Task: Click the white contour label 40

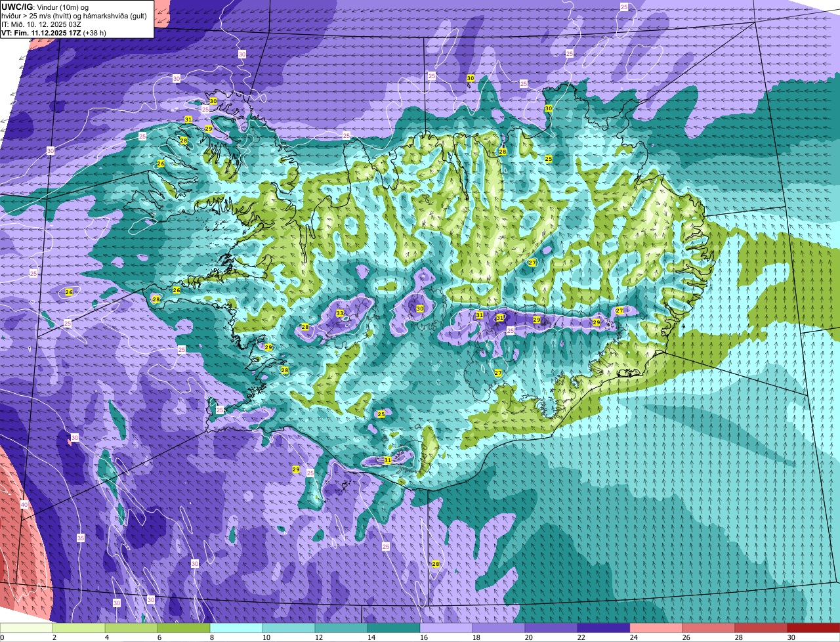Action: pyautogui.click(x=24, y=505)
